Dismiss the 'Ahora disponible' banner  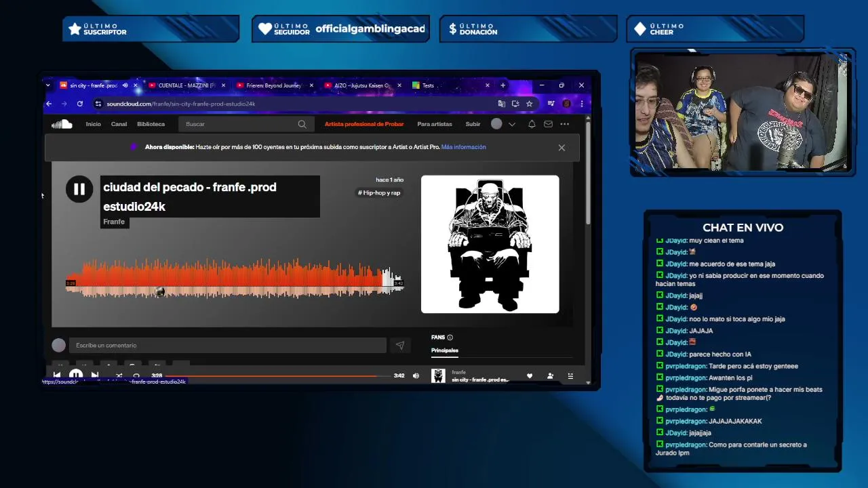tap(561, 147)
